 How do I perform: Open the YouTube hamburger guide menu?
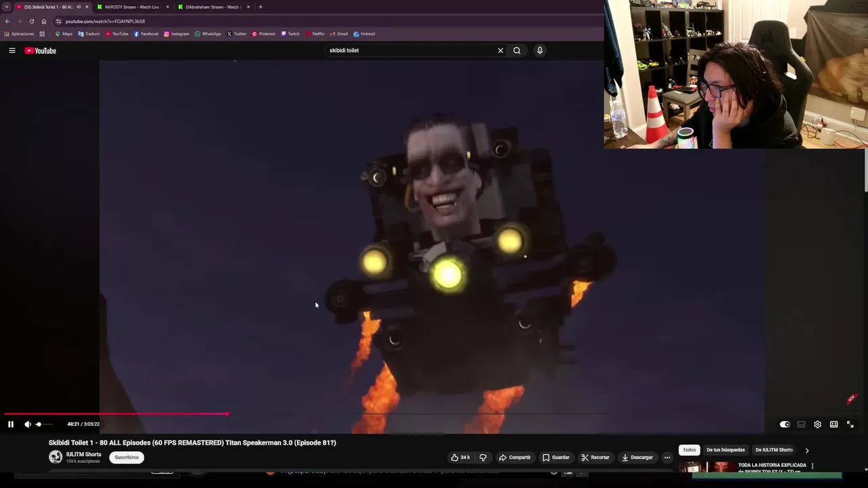pyautogui.click(x=12, y=50)
